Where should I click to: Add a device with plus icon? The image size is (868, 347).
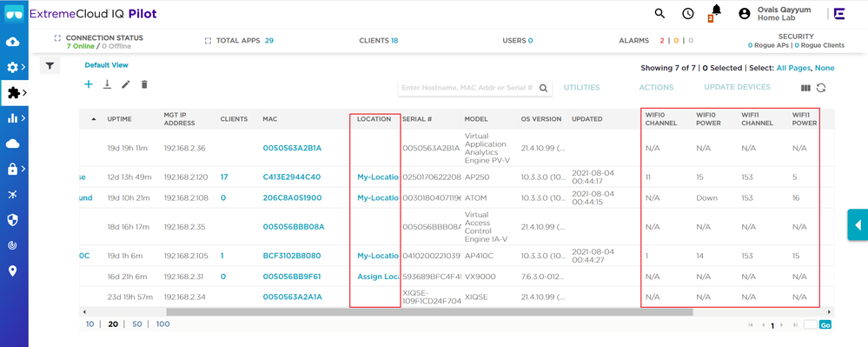(88, 84)
